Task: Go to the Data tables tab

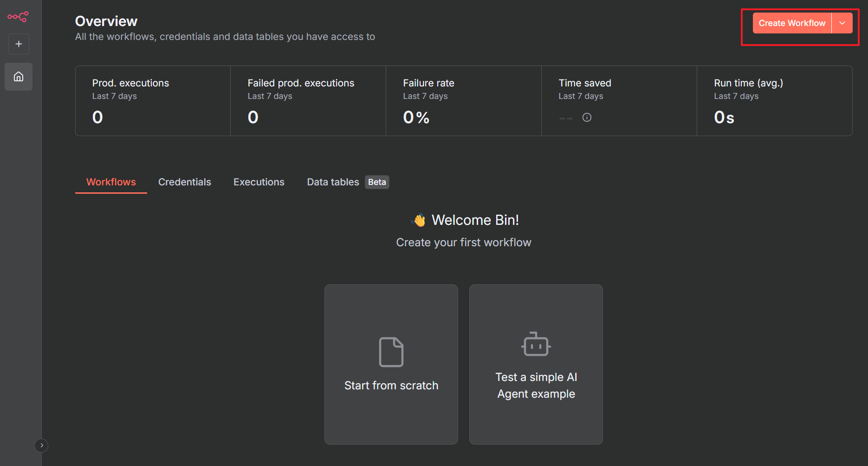Action: pos(333,182)
